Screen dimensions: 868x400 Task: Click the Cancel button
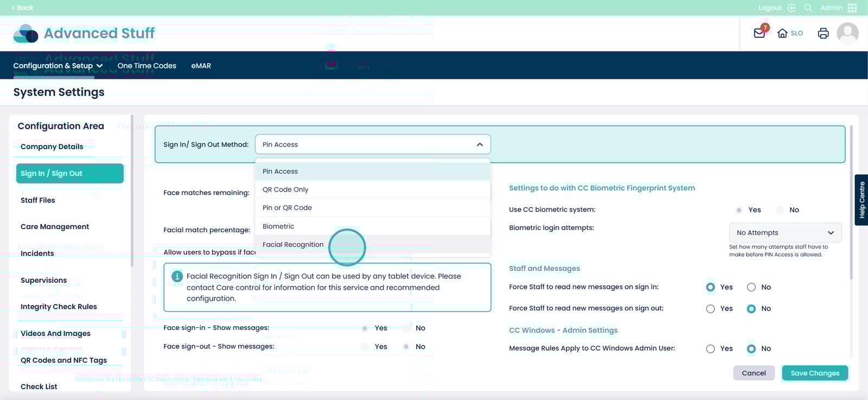754,373
